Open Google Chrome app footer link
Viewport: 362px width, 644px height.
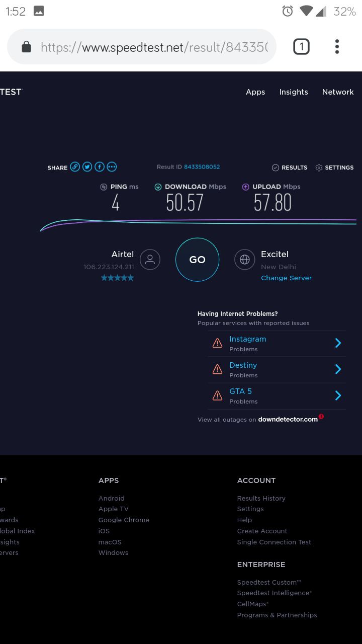124,520
